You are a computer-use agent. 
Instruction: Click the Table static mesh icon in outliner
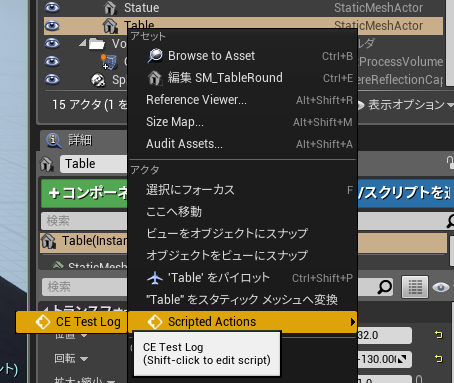pos(110,26)
